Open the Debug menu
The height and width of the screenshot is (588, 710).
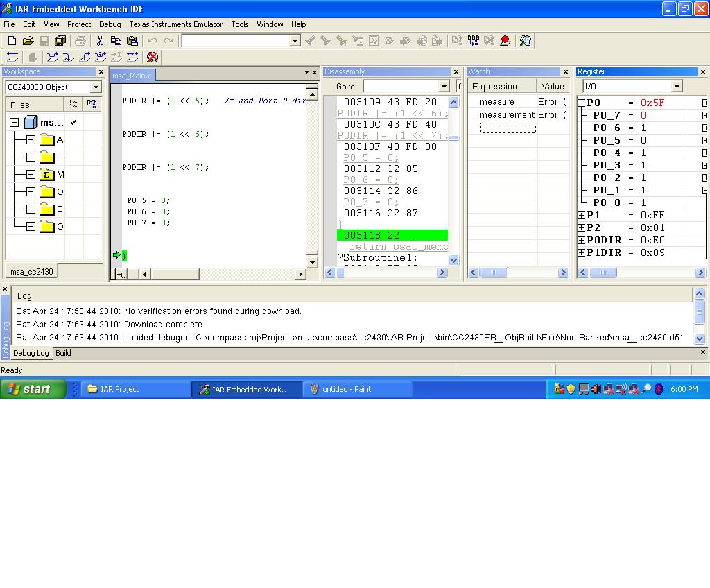click(110, 24)
